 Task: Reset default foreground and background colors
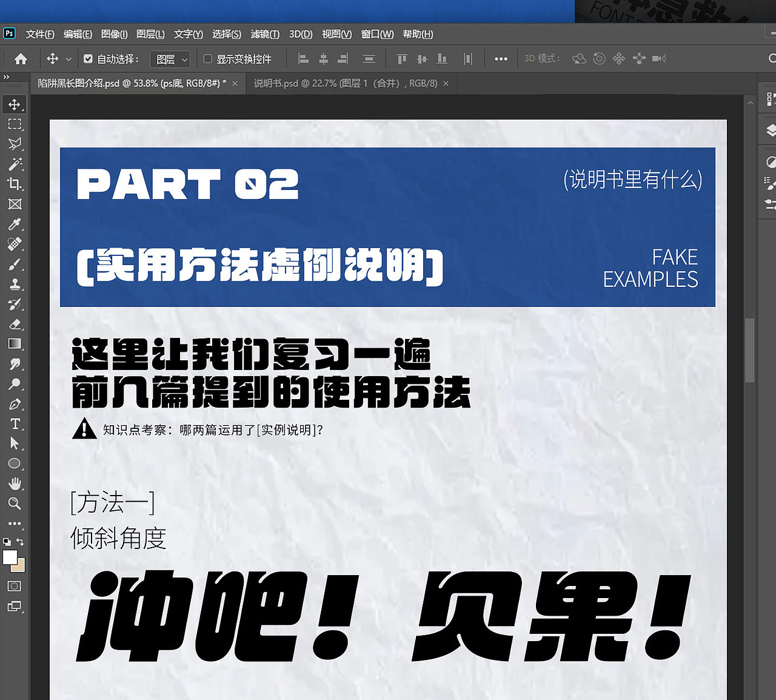click(7, 541)
